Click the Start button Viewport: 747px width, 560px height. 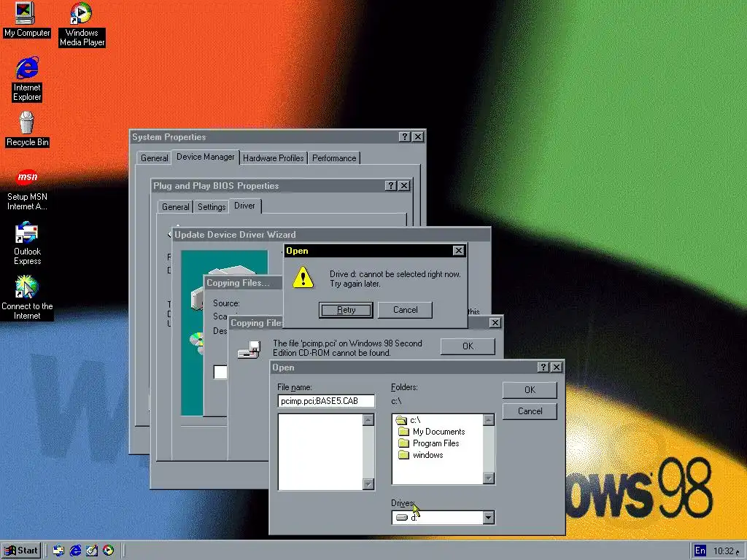click(x=21, y=551)
